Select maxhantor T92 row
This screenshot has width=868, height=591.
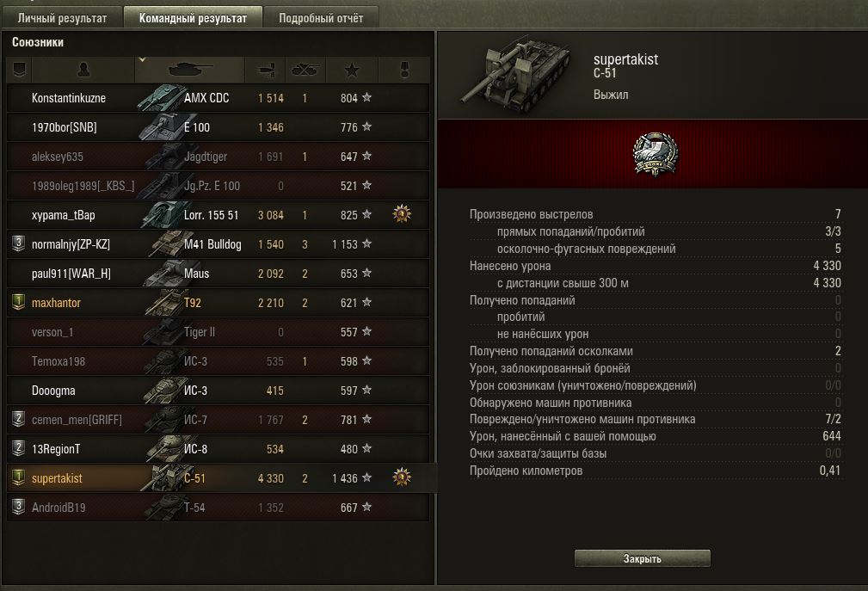point(219,303)
